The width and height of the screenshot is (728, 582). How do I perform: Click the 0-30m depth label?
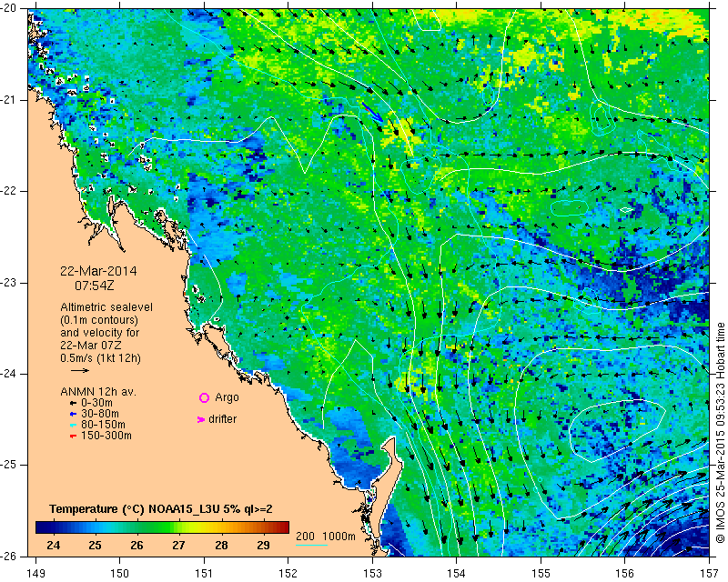(x=97, y=403)
